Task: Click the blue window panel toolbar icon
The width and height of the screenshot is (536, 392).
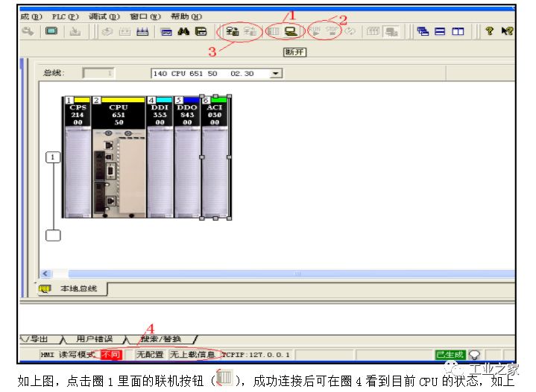Action: click(166, 32)
